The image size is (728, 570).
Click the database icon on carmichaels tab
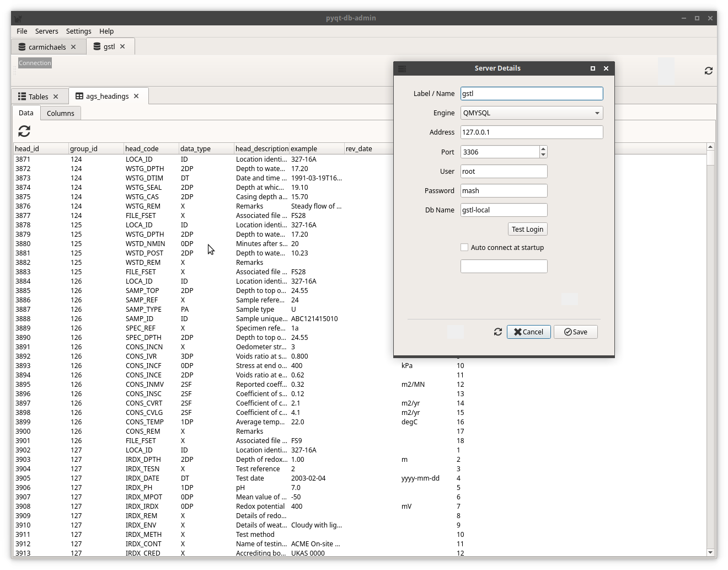pos(22,47)
